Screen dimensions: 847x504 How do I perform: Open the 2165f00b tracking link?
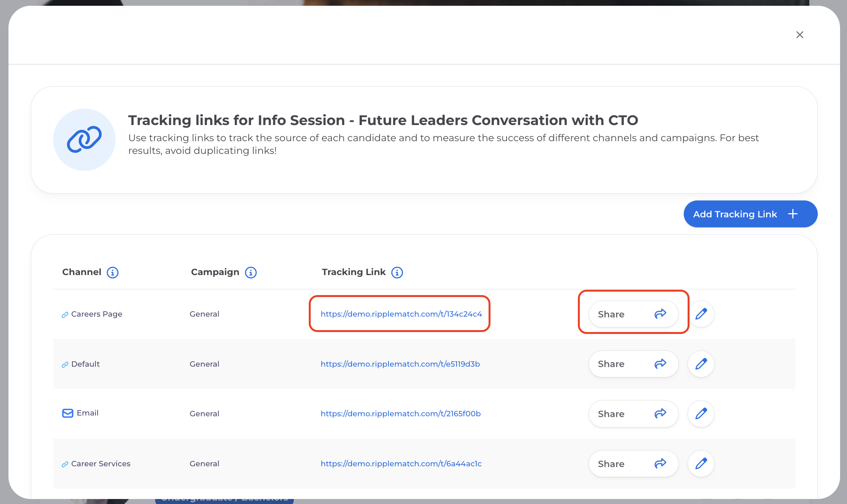400,414
